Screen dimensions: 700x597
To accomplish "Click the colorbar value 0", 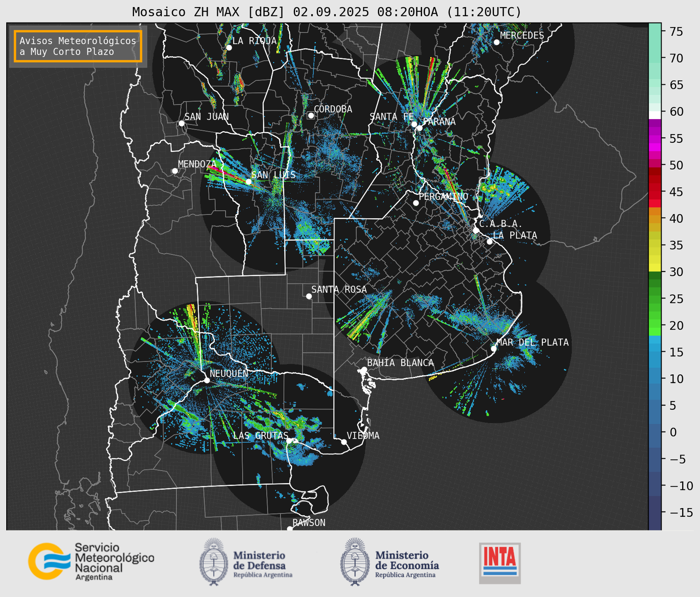I will tap(673, 433).
